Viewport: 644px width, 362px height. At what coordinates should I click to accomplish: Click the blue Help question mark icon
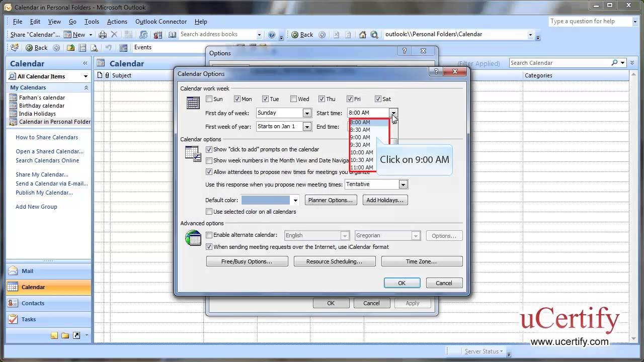[x=272, y=35]
